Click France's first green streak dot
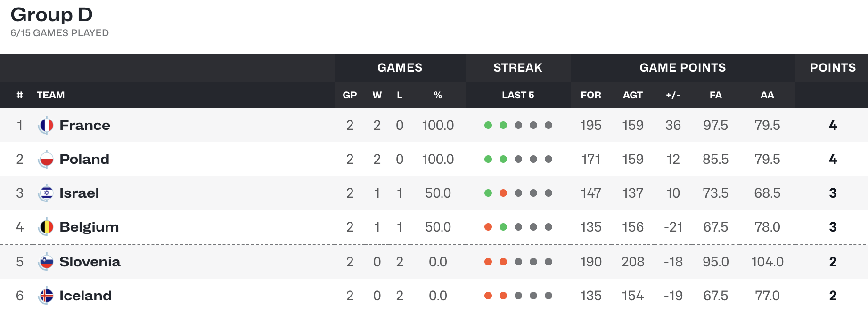 (488, 125)
